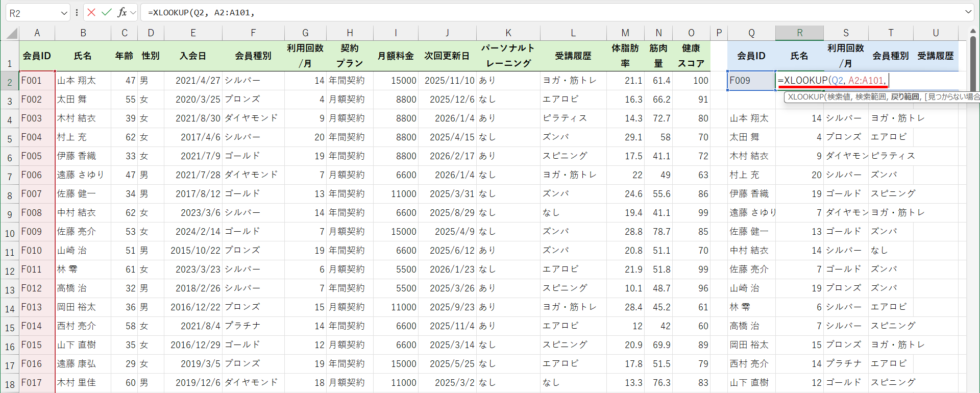This screenshot has width=980, height=393.
Task: Select column L header
Action: point(573,33)
